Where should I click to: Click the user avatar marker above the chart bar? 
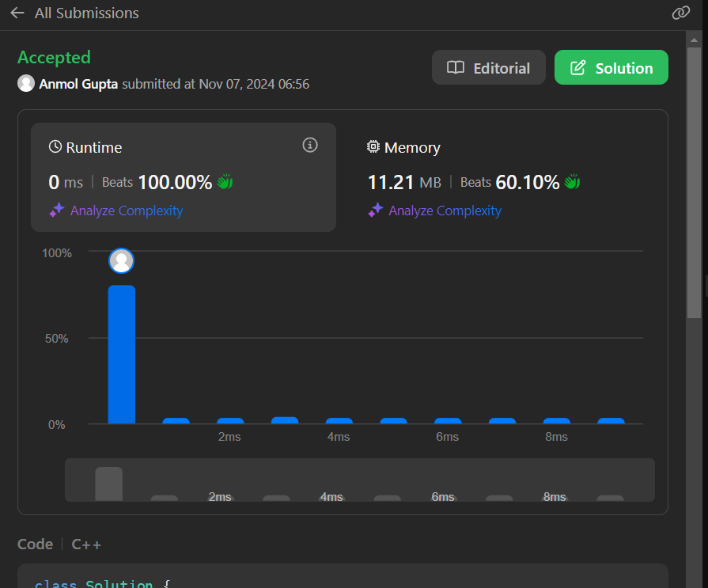pyautogui.click(x=122, y=260)
